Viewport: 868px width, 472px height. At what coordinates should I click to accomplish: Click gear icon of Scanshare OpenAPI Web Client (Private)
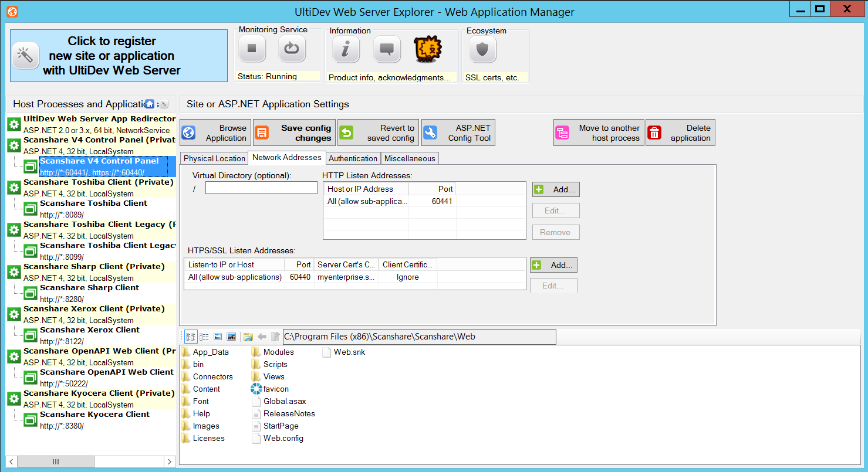coord(14,356)
